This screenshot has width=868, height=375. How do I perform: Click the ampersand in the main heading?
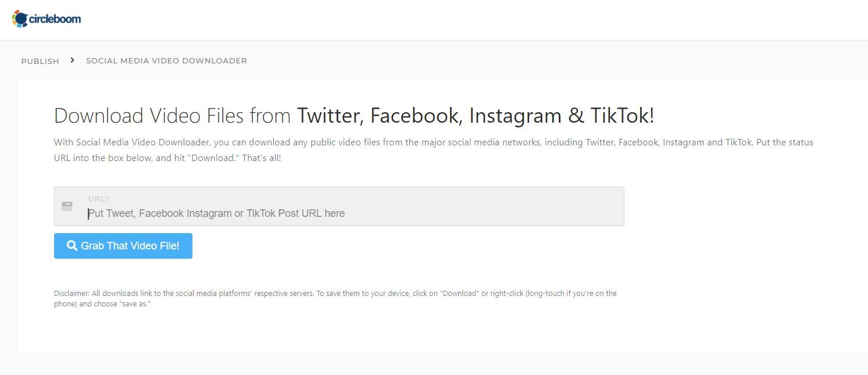pyautogui.click(x=576, y=116)
